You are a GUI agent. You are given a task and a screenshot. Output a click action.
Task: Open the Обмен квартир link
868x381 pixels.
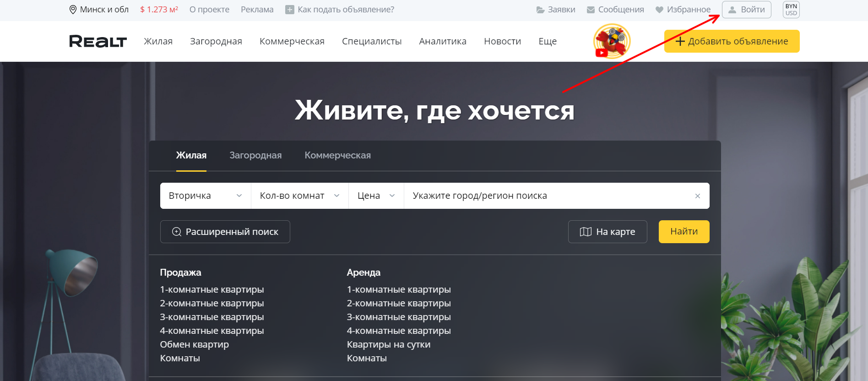(x=195, y=344)
